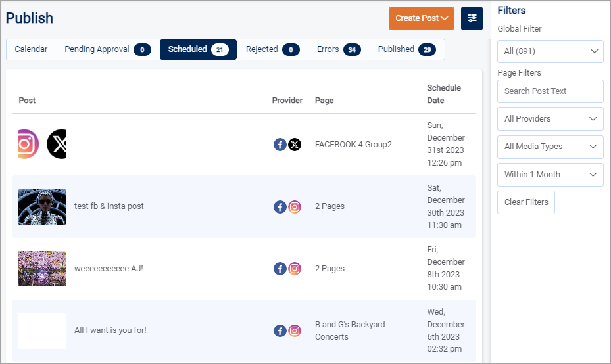Click the Page column header
The width and height of the screenshot is (611, 364).
[x=324, y=101]
